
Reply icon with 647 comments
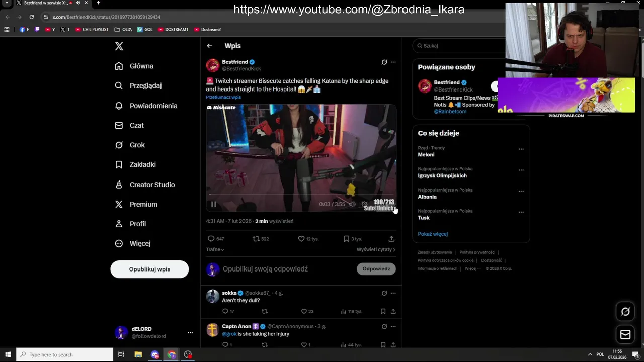coord(211,239)
